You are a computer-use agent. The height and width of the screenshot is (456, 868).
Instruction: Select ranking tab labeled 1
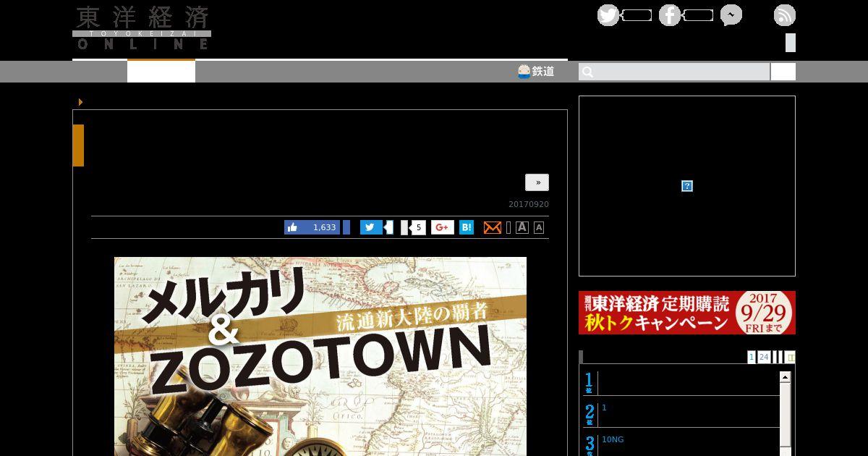pyautogui.click(x=752, y=357)
